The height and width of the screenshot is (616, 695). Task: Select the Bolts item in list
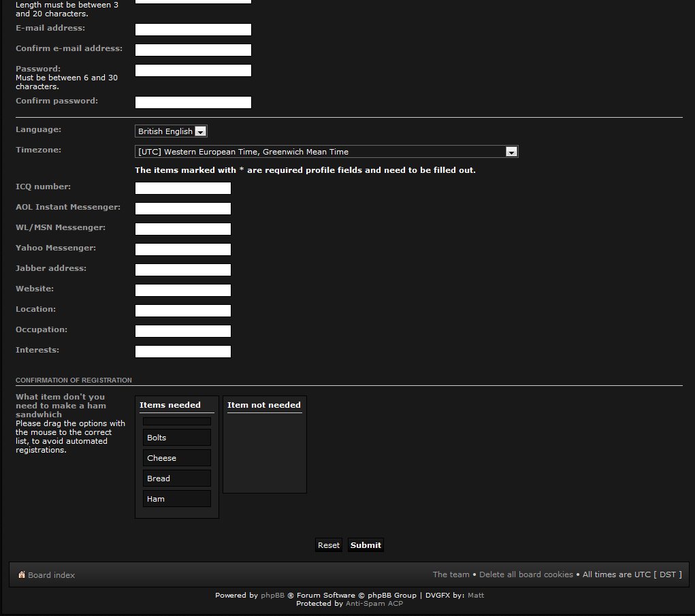(x=177, y=438)
